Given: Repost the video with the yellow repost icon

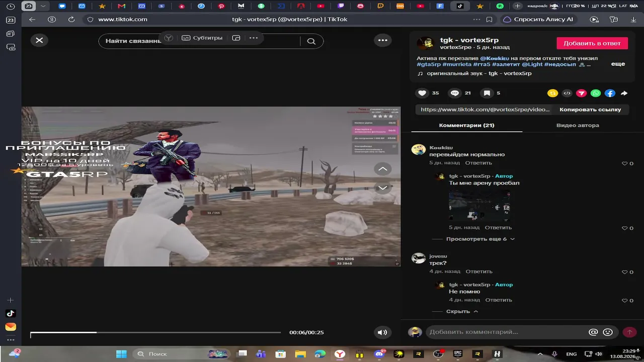Looking at the screenshot, I should (x=553, y=93).
